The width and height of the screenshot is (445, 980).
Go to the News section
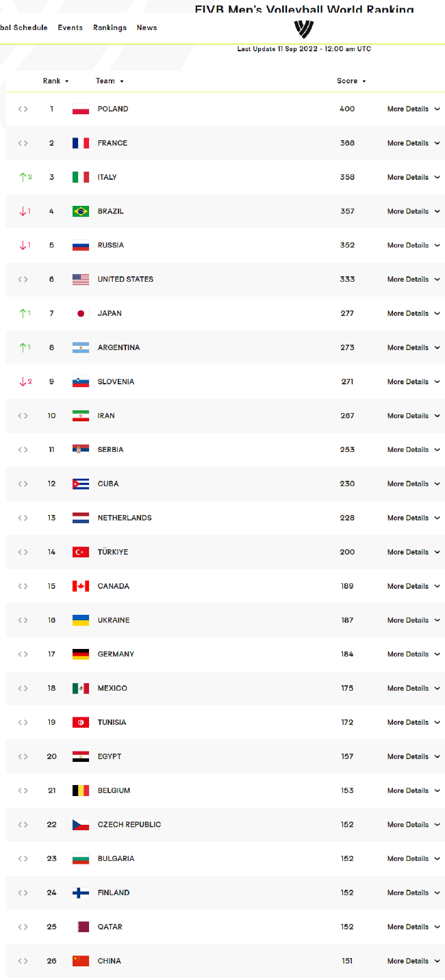147,27
